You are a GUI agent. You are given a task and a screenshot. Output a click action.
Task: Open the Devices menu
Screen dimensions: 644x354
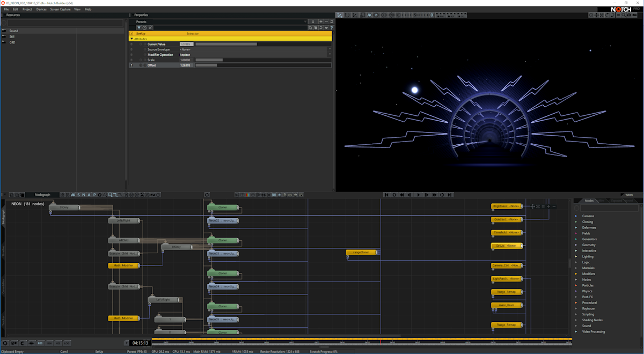pos(41,9)
